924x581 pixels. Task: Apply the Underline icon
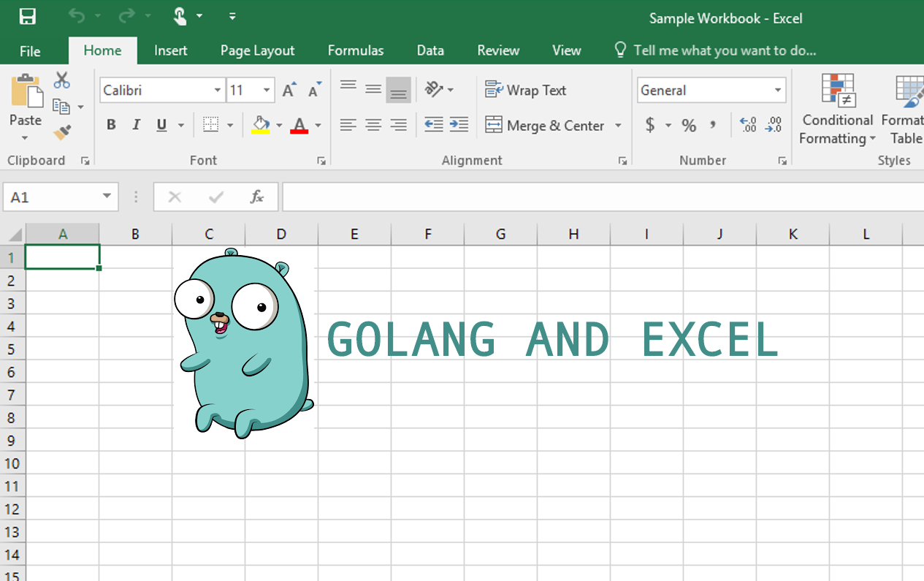[x=160, y=124]
